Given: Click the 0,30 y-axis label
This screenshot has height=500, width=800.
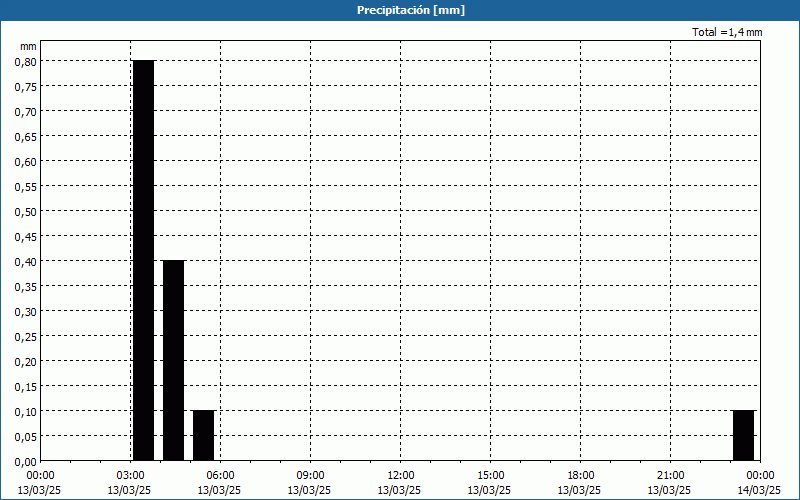Looking at the screenshot, I should point(26,312).
